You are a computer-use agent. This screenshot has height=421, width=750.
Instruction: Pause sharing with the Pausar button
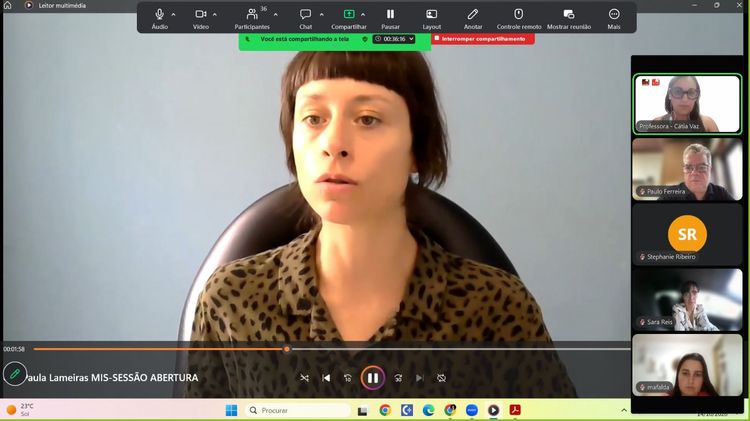(390, 19)
